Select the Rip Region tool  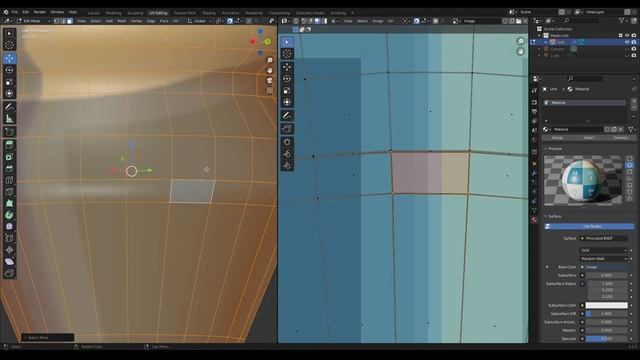(9, 273)
